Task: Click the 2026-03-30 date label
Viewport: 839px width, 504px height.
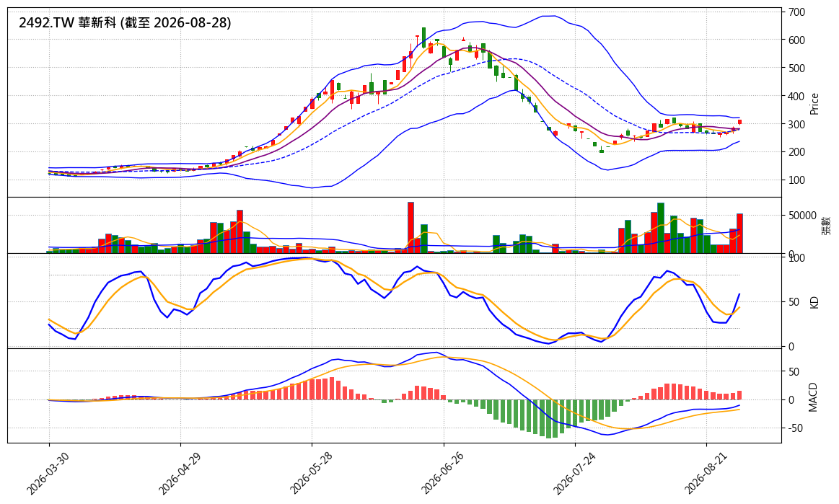Action: coord(47,473)
